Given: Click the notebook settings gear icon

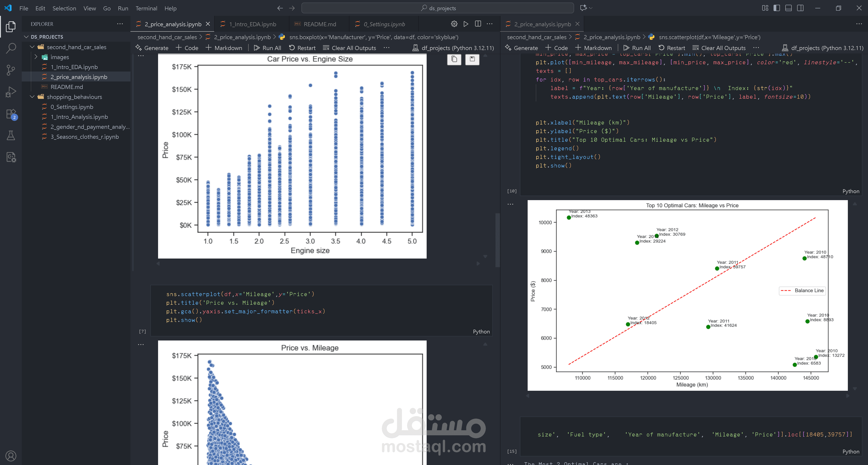Looking at the screenshot, I should pos(454,24).
